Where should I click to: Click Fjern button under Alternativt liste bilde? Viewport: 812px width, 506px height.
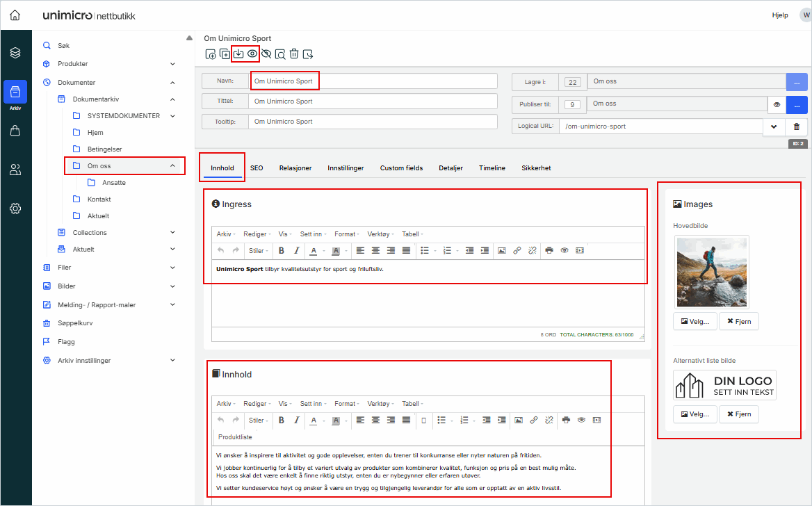point(738,414)
